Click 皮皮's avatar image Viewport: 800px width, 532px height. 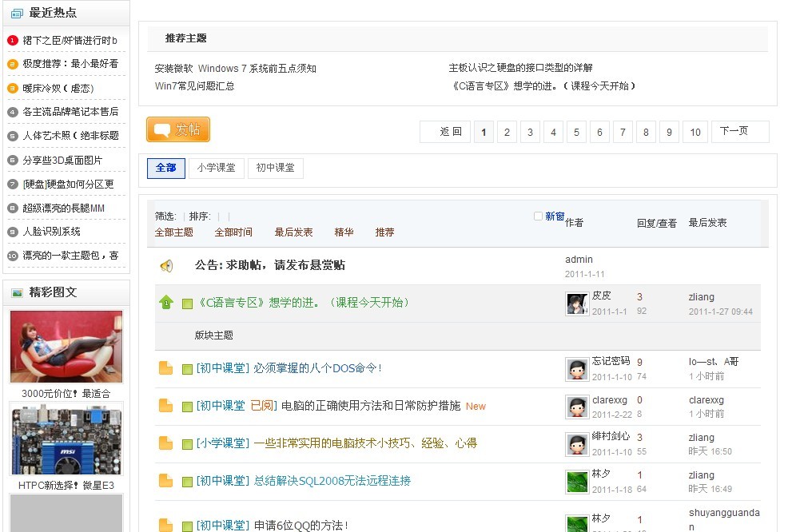click(x=577, y=304)
